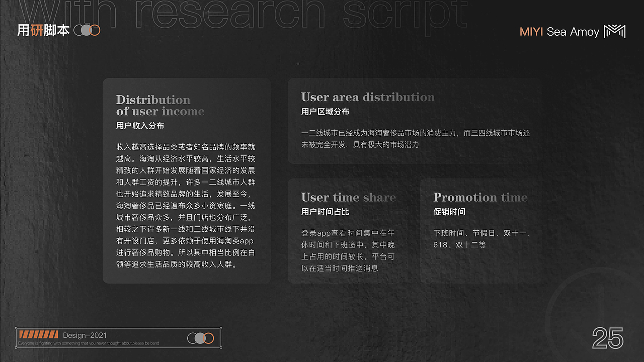The height and width of the screenshot is (362, 644).
Task: Click the Distribution of user income heading
Action: (x=160, y=105)
